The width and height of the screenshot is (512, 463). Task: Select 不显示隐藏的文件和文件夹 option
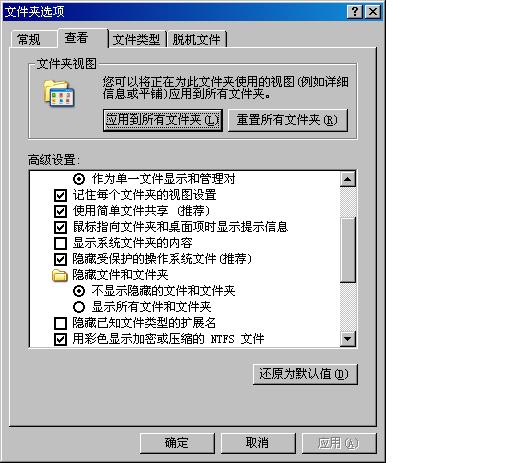(x=79, y=291)
